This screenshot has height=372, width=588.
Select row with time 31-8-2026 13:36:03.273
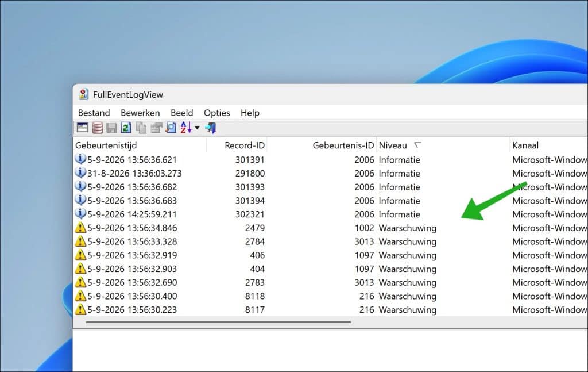(x=330, y=173)
